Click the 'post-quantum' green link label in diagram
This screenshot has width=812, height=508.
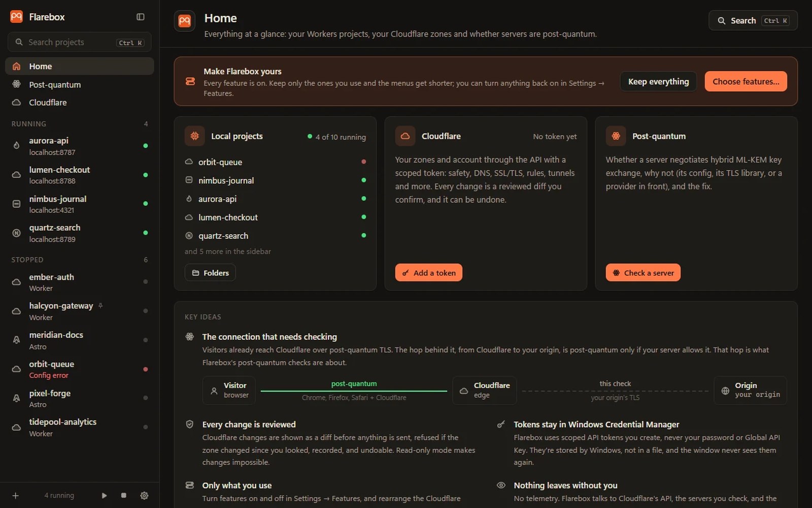354,384
